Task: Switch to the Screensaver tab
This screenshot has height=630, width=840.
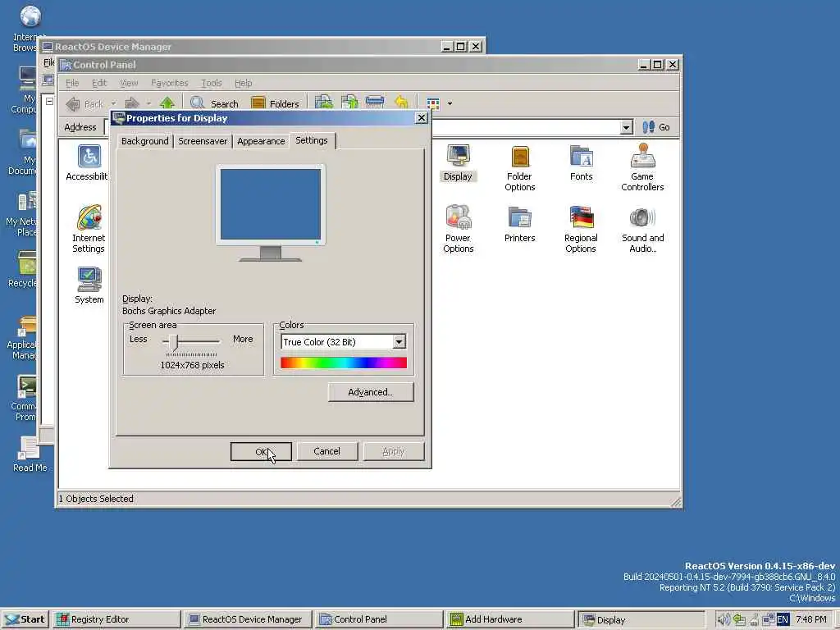Action: pyautogui.click(x=203, y=141)
